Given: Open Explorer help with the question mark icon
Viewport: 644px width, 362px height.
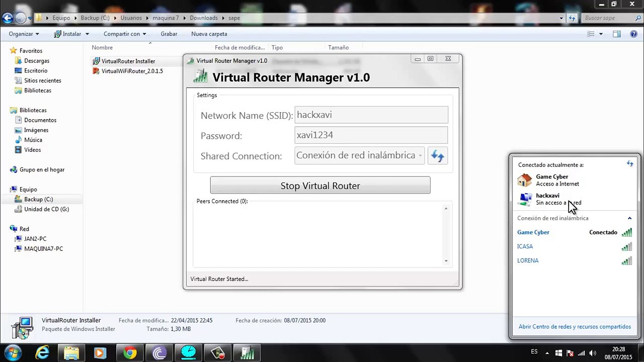Looking at the screenshot, I should [x=633, y=34].
